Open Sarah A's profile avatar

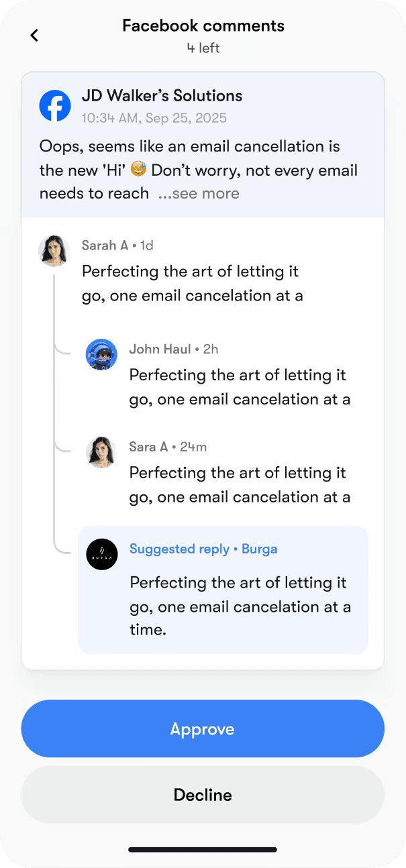[x=54, y=251]
